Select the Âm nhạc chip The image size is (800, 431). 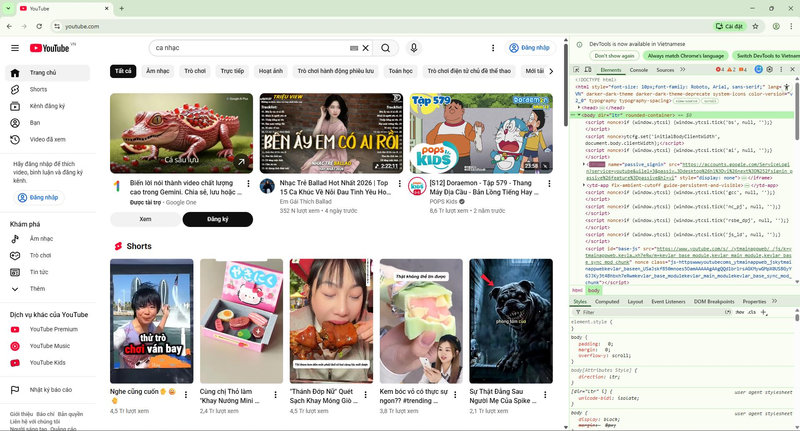pos(158,71)
